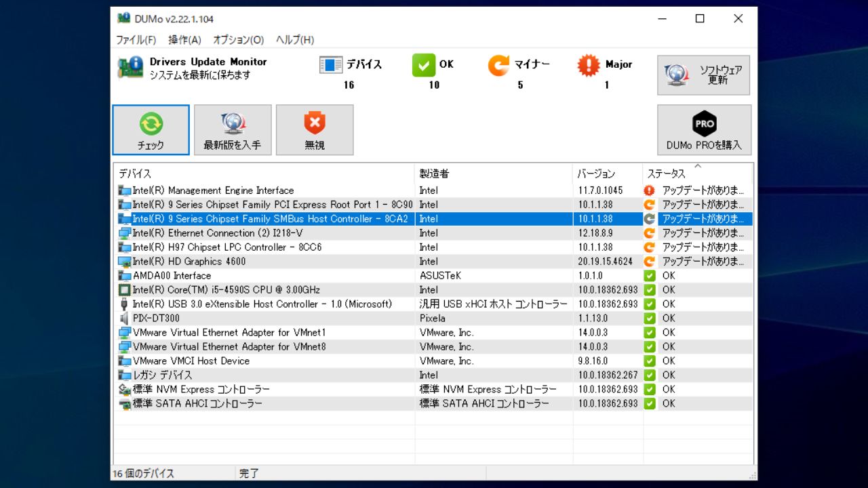Click 汎用 USB xHCI ホスト コントローラー cell
The image size is (868, 488).
tap(494, 304)
